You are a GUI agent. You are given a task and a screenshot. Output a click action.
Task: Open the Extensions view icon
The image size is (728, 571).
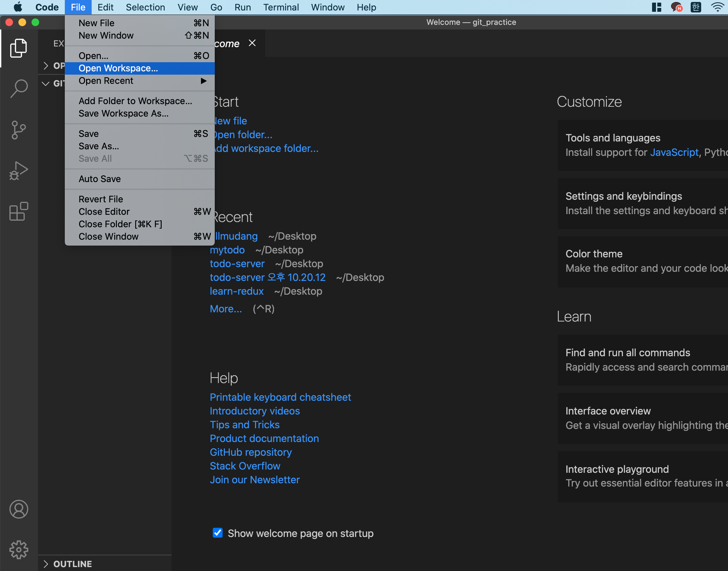click(19, 211)
